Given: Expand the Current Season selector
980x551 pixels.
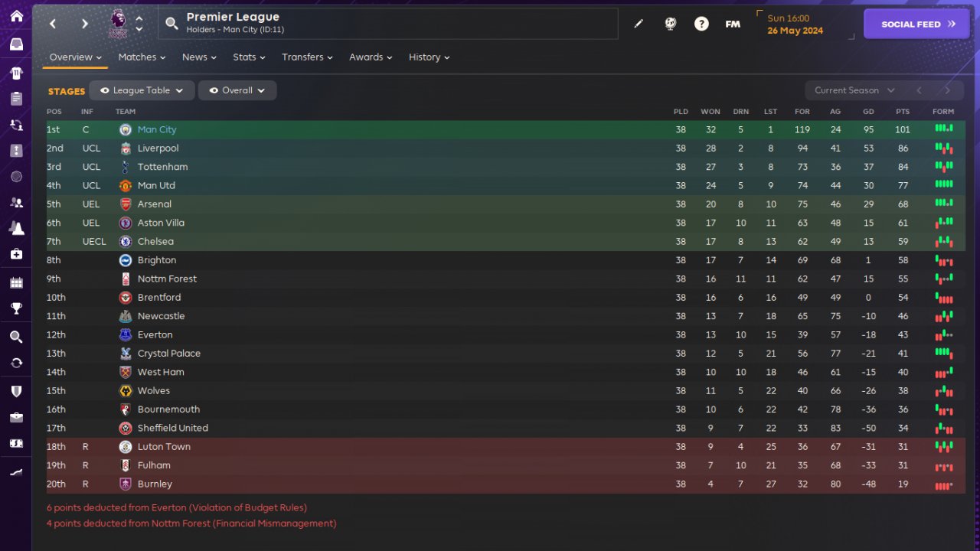Looking at the screenshot, I should tap(854, 90).
